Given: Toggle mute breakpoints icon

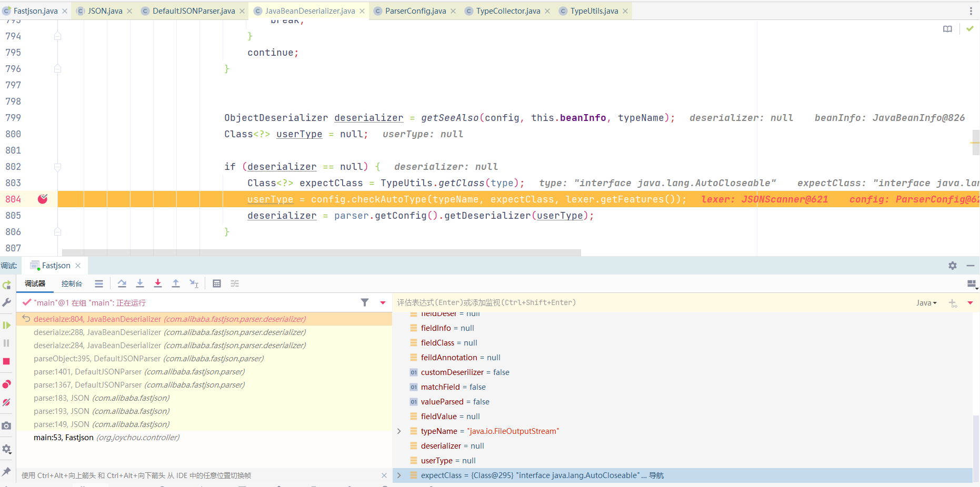Looking at the screenshot, I should point(6,402).
